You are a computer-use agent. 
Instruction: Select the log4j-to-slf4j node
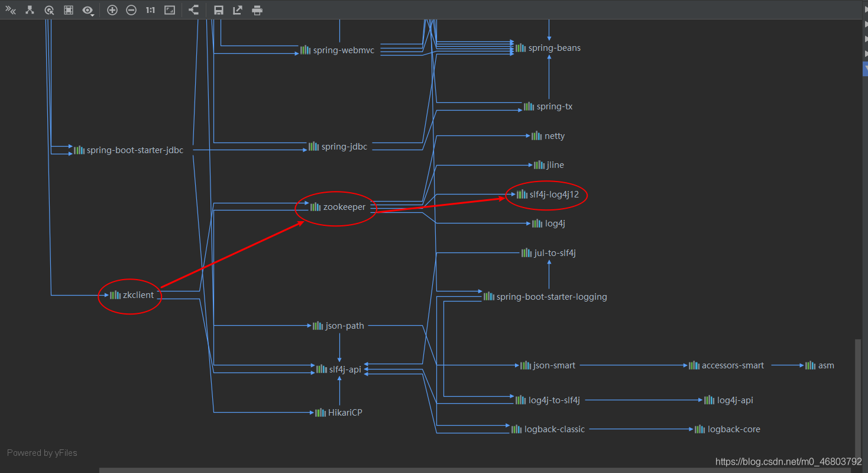[x=548, y=400]
